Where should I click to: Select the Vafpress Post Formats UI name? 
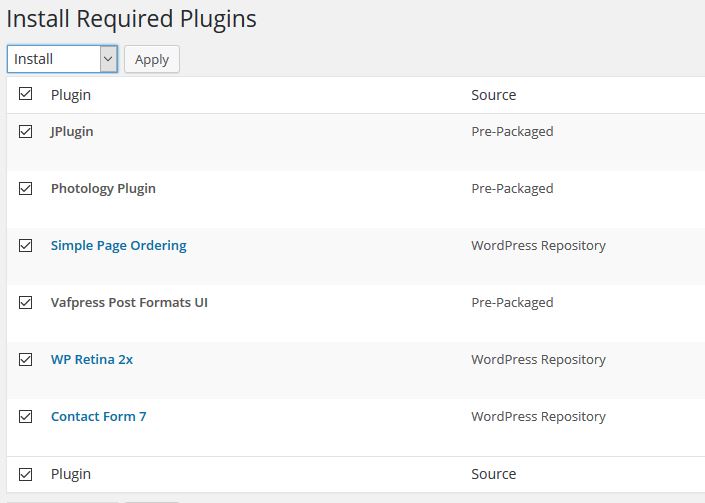pyautogui.click(x=129, y=302)
